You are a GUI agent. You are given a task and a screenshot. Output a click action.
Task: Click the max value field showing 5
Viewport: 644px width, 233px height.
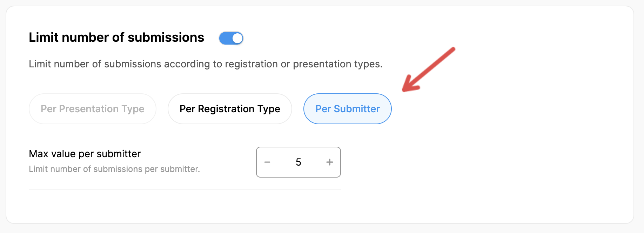click(298, 162)
